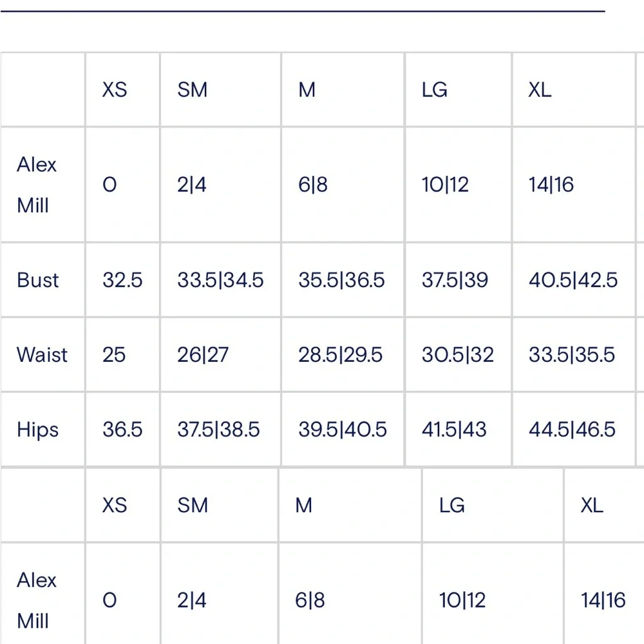The image size is (644, 644).
Task: Select the Waist 33.5|35.5 cell
Action: (x=573, y=354)
